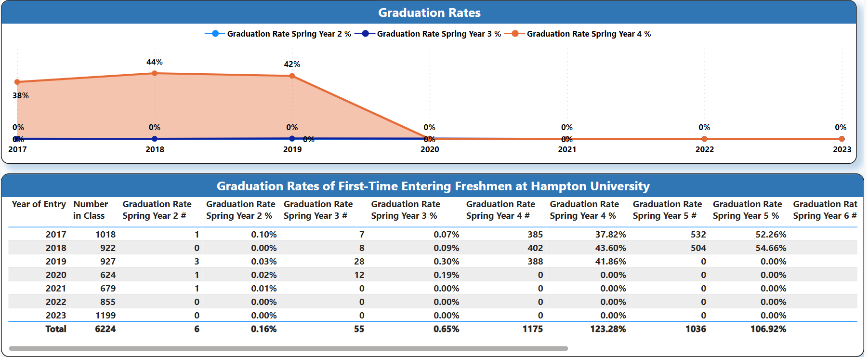Sort by Graduation Rate Spring Year 4 % header
The height and width of the screenshot is (357, 868).
(x=584, y=210)
